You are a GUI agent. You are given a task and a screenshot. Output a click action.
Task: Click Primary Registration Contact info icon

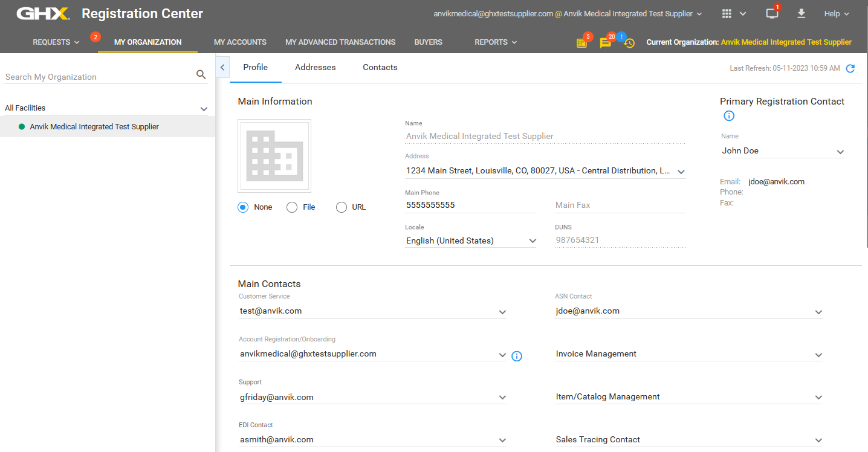pos(729,115)
